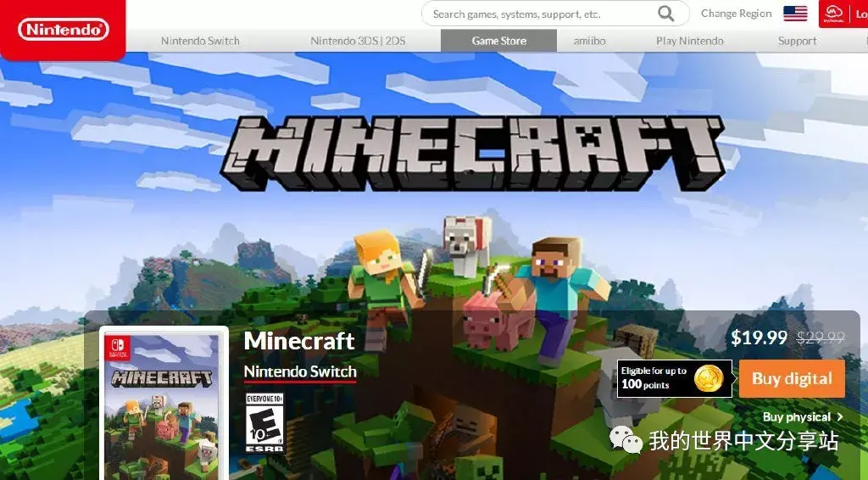Screen dimensions: 868x480
Task: Click the ESRB Everyone 10+ rating badge
Action: point(264,423)
